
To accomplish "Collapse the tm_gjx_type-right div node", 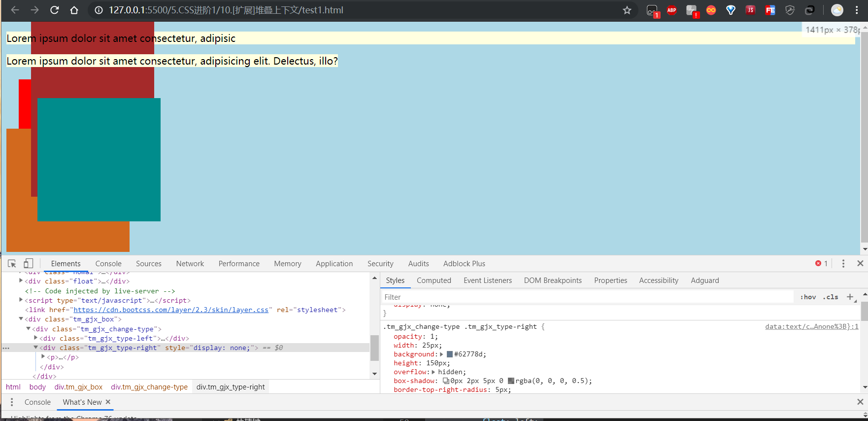I will point(35,347).
